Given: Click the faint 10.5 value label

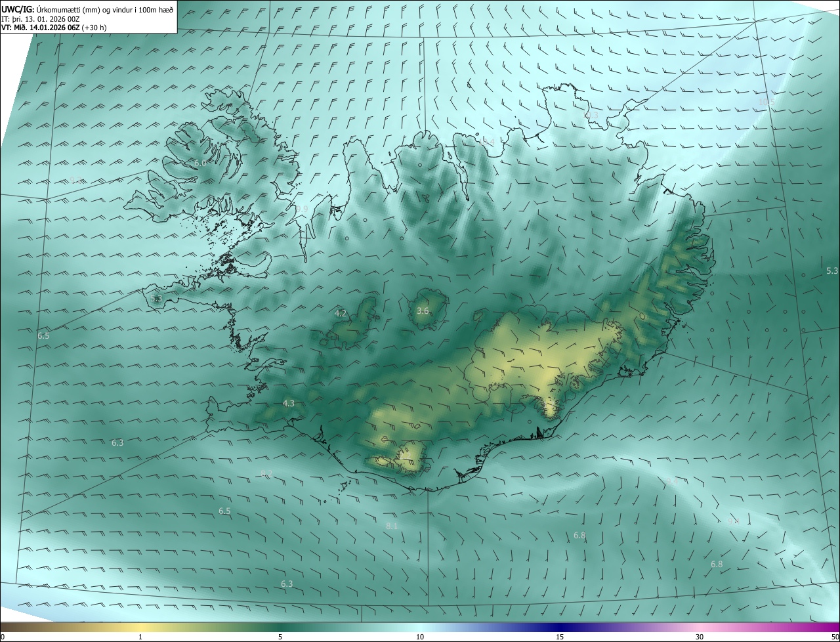Looking at the screenshot, I should pyautogui.click(x=766, y=102).
